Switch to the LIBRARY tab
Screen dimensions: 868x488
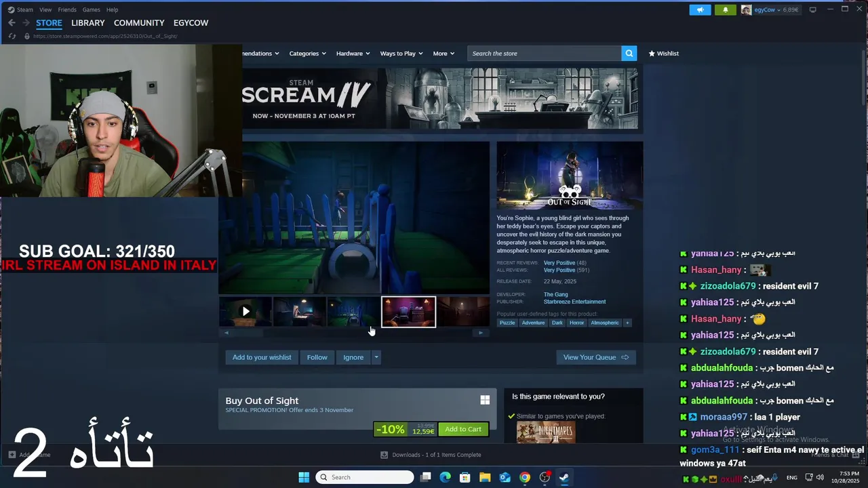pos(88,23)
